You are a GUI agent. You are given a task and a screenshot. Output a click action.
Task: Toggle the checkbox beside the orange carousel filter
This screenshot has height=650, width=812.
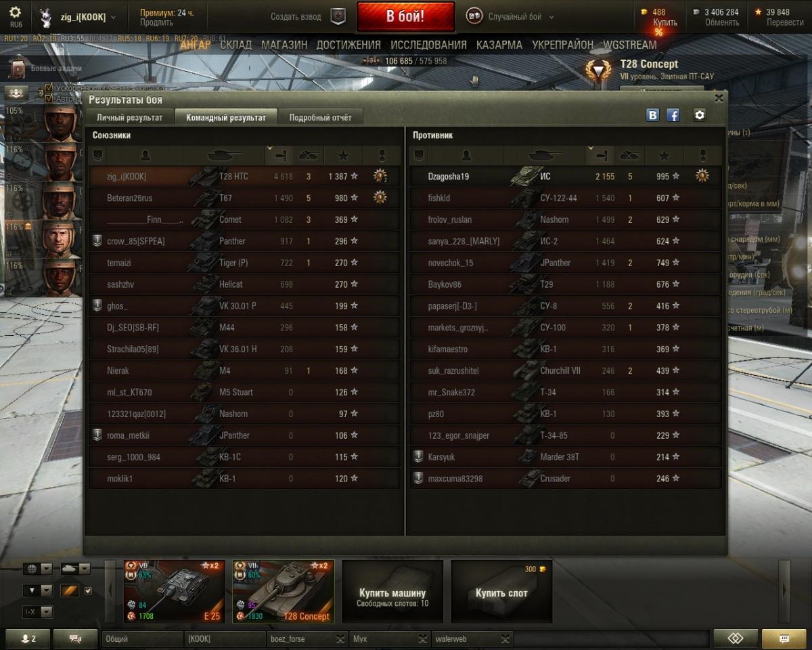tap(87, 591)
